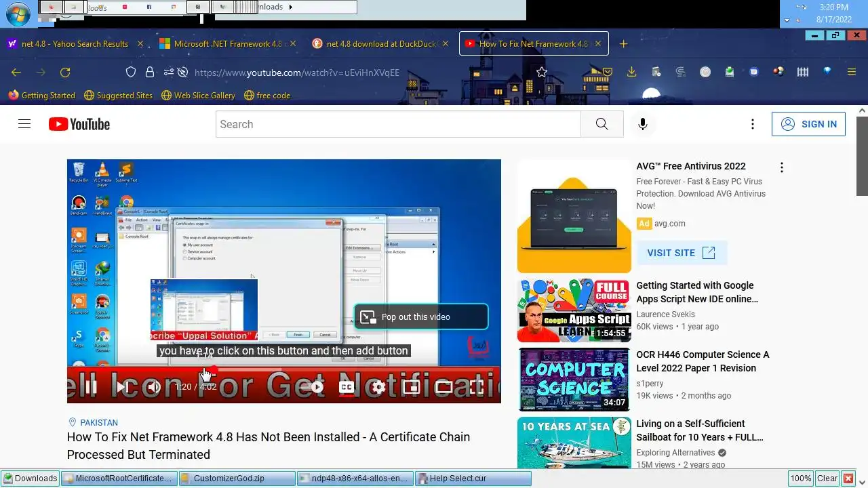Mute the video volume speaker icon

coord(154,387)
